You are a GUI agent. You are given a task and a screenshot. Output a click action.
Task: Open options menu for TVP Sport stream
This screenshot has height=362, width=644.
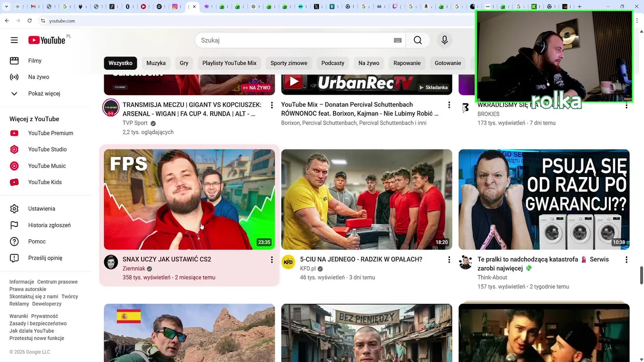pyautogui.click(x=272, y=105)
